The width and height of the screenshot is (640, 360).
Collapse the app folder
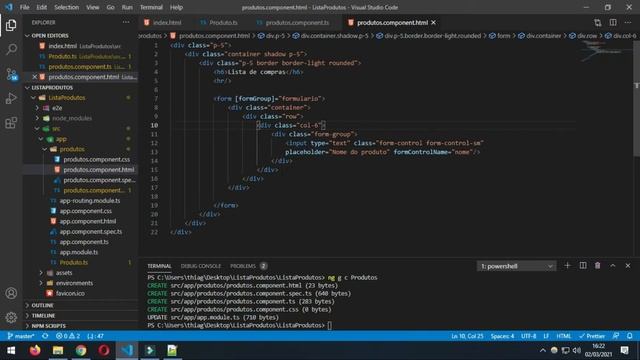click(41, 139)
